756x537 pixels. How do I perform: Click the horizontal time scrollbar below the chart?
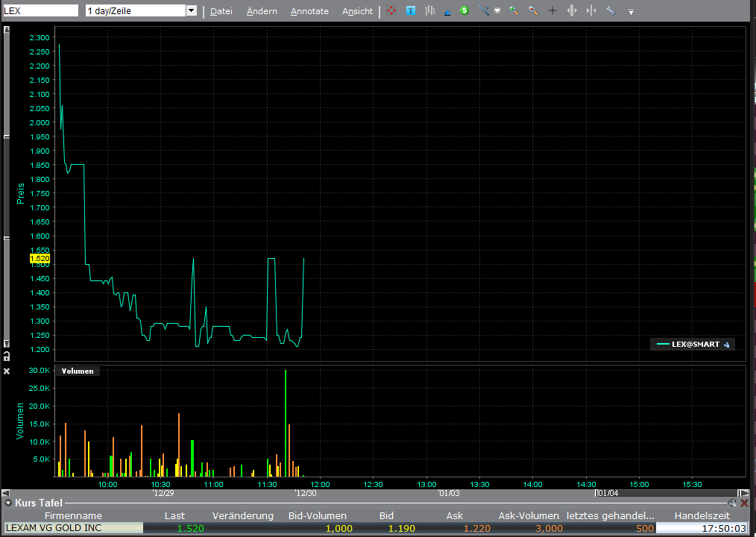(373, 493)
